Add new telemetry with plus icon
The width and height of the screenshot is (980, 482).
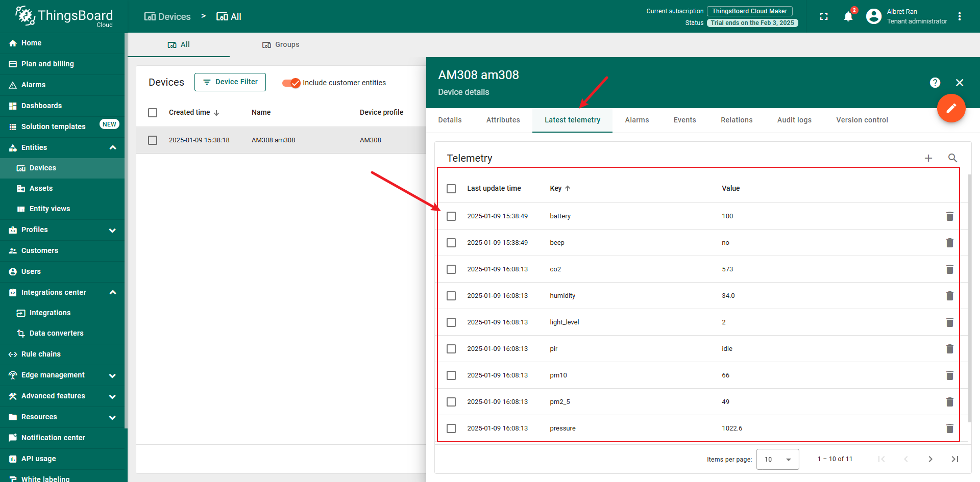[x=928, y=158]
